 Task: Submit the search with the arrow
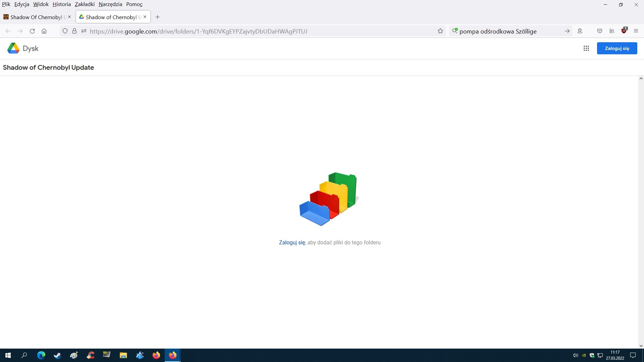click(567, 31)
